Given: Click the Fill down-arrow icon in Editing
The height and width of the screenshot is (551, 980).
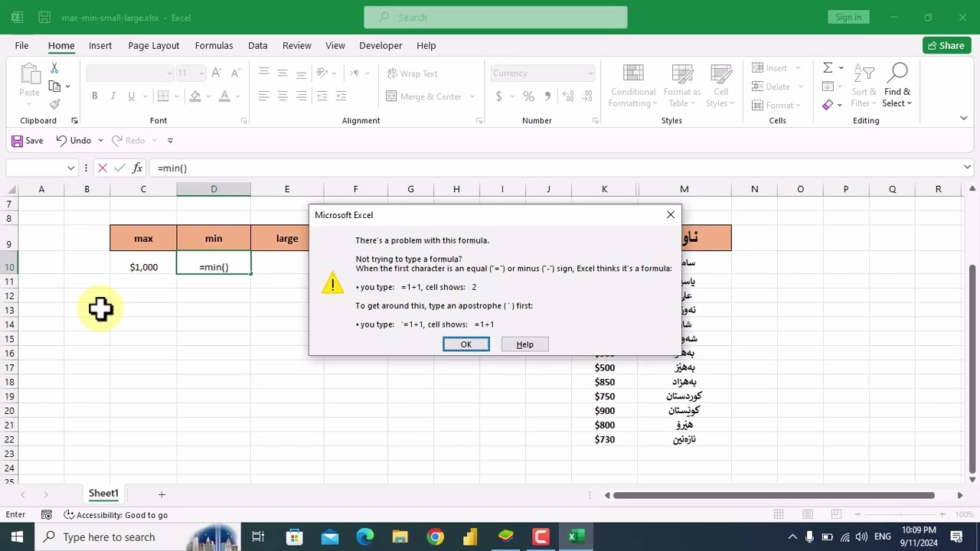Looking at the screenshot, I should point(828,86).
